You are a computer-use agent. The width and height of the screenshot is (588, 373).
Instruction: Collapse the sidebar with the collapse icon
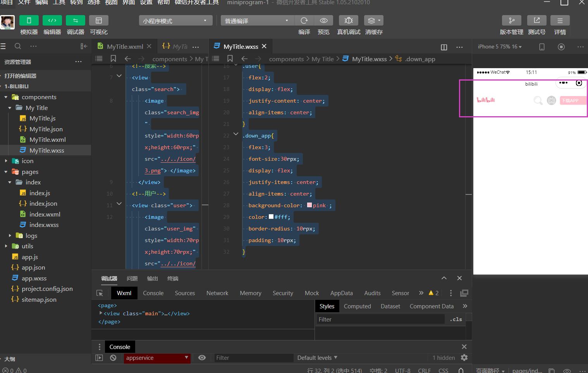84,46
